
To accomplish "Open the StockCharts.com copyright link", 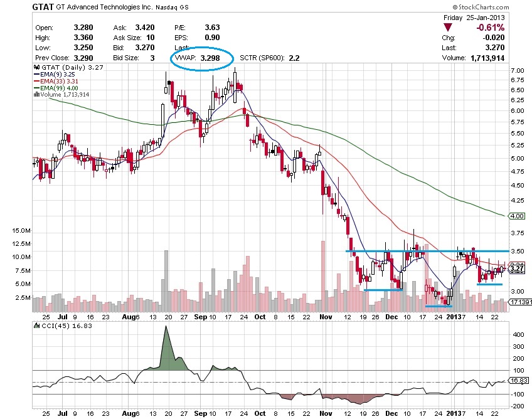I will coord(481,7).
